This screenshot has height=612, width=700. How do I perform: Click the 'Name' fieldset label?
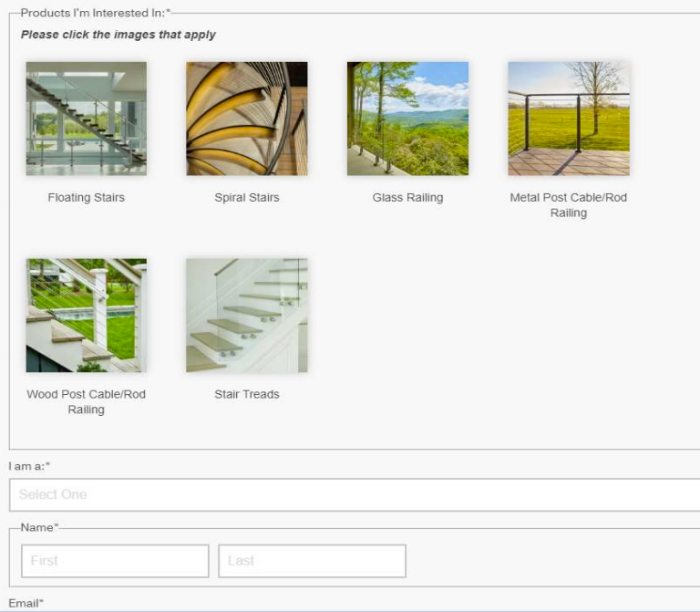40,527
